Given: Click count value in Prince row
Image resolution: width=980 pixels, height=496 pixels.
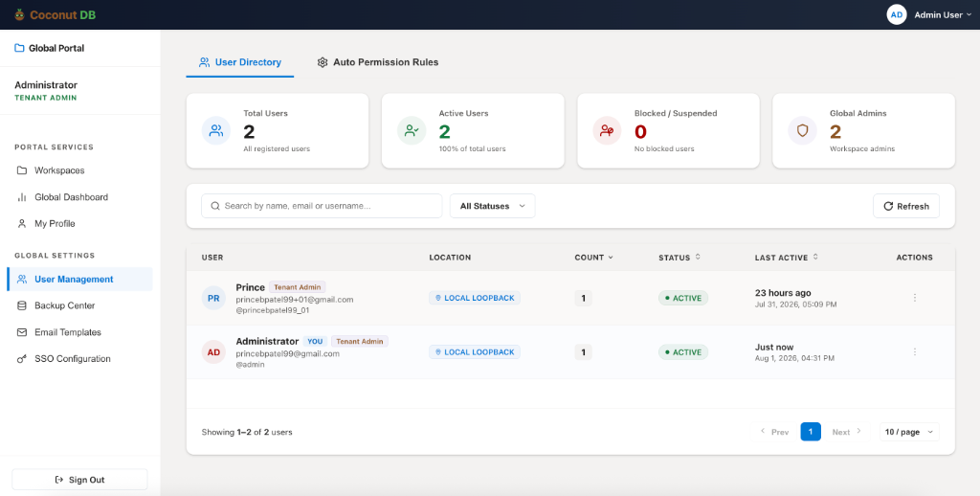Looking at the screenshot, I should click(x=583, y=299).
